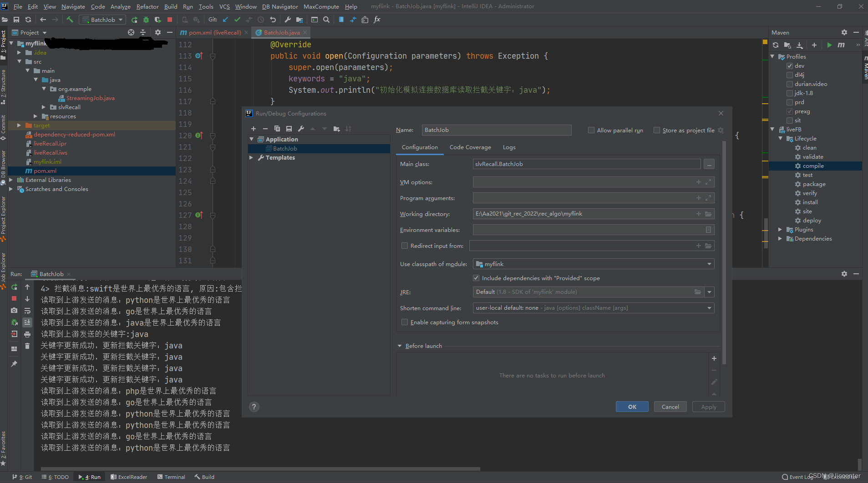
Task: Rerun BatchJob using the green rerun icon
Action: (x=14, y=287)
